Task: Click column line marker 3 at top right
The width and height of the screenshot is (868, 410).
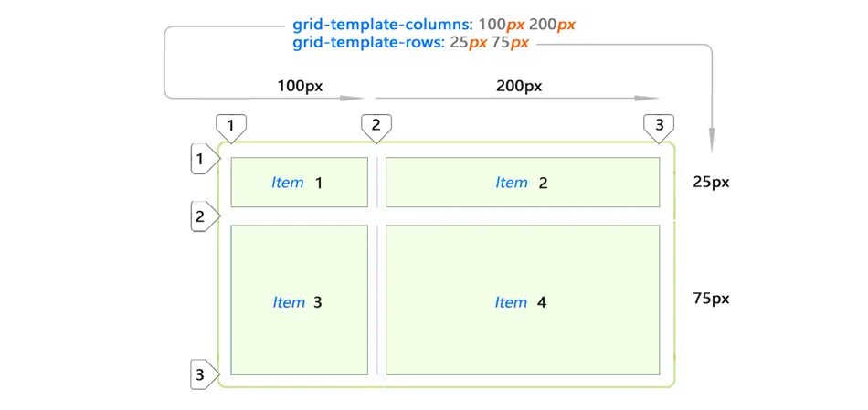Action: [659, 125]
